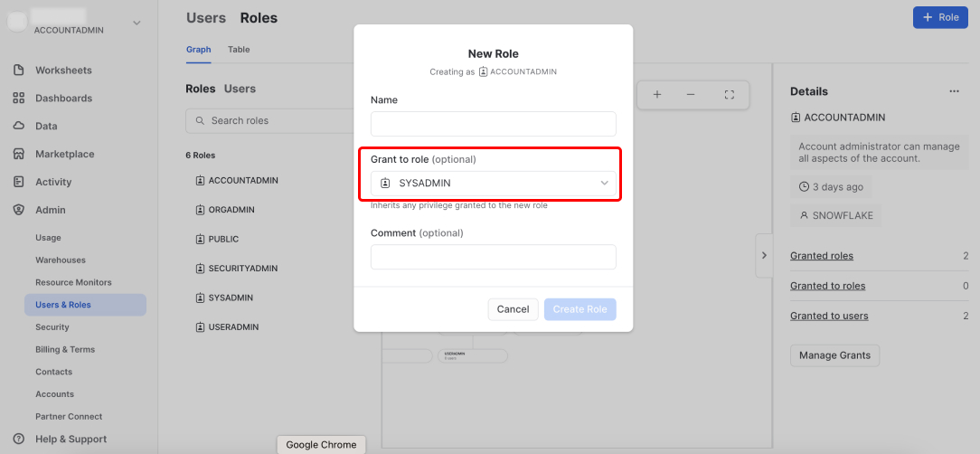The image size is (980, 454).
Task: Select SECURITYADMIN in roles list
Action: click(242, 269)
